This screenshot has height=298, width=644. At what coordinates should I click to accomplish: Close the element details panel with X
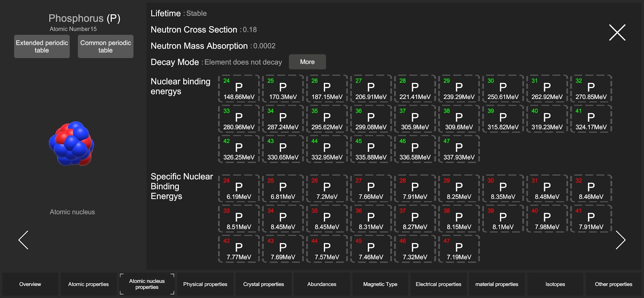tap(617, 33)
